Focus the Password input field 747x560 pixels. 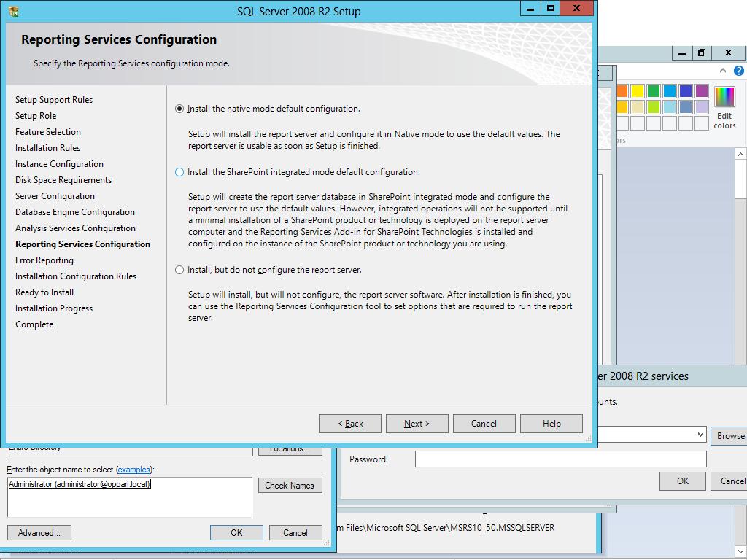[x=561, y=459]
